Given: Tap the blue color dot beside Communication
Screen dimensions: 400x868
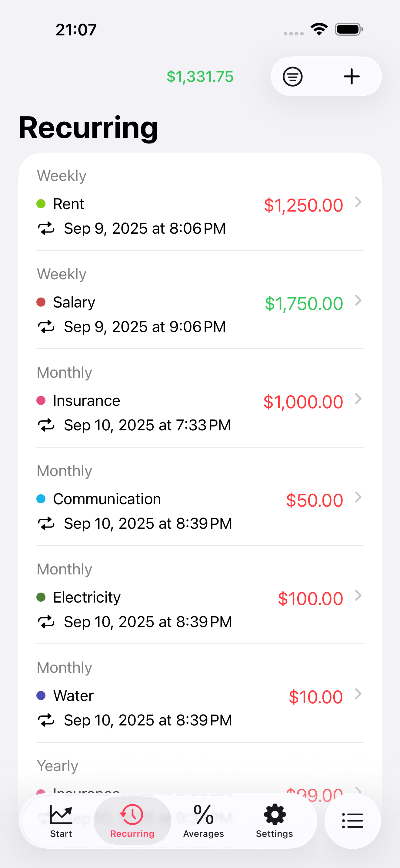Looking at the screenshot, I should (x=41, y=499).
